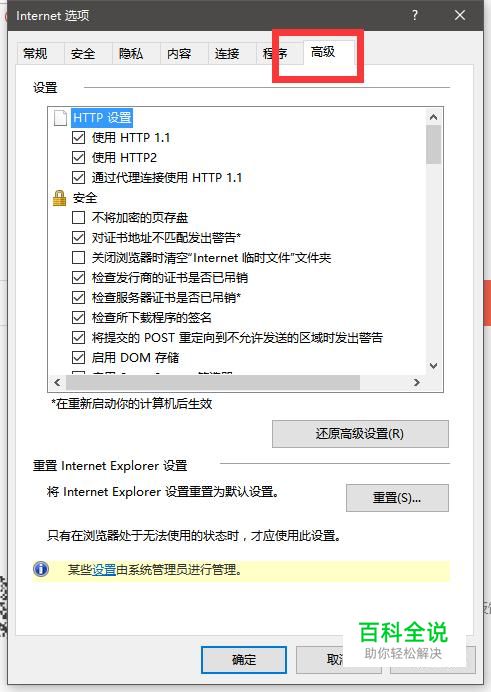Click the 安全 padlock icon
Image resolution: width=491 pixels, height=692 pixels.
[59, 198]
